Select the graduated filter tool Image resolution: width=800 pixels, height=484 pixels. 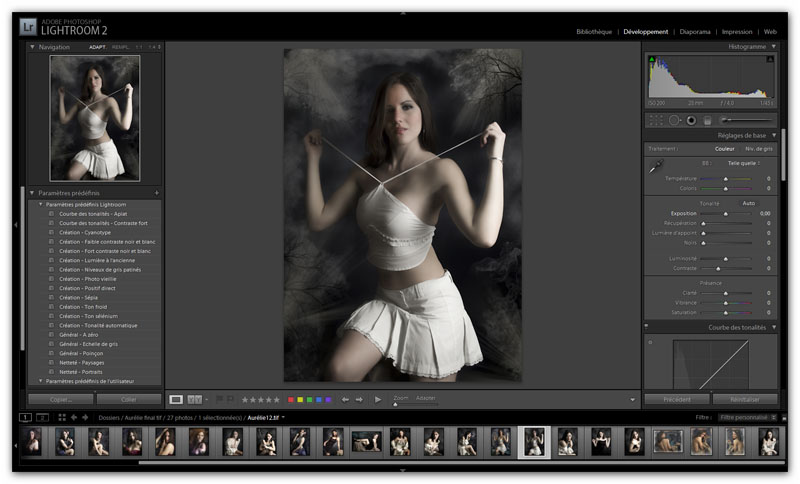coord(708,120)
